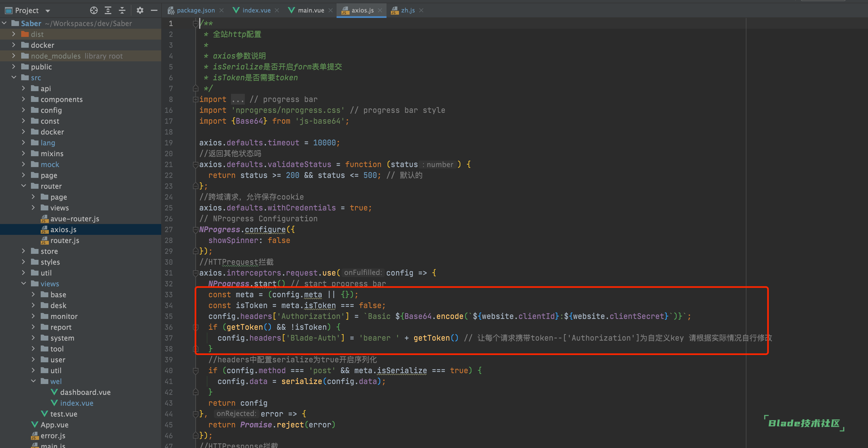Close the zh.js tab
This screenshot has width=868, height=448.
tap(421, 10)
